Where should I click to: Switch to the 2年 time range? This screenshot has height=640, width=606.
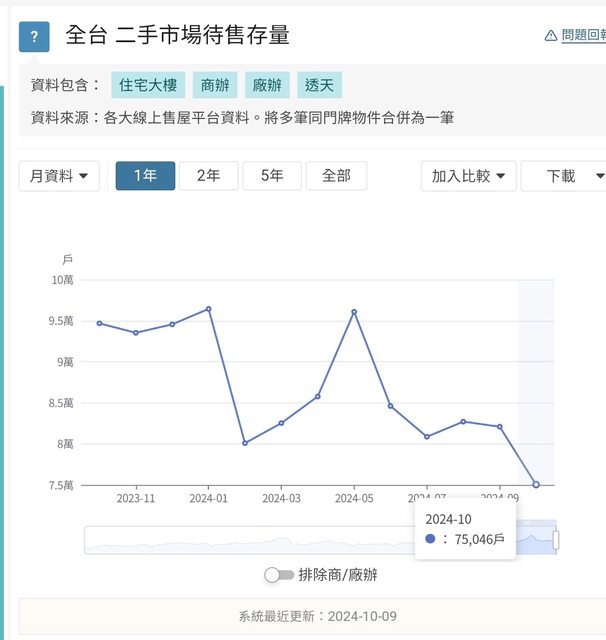point(208,176)
